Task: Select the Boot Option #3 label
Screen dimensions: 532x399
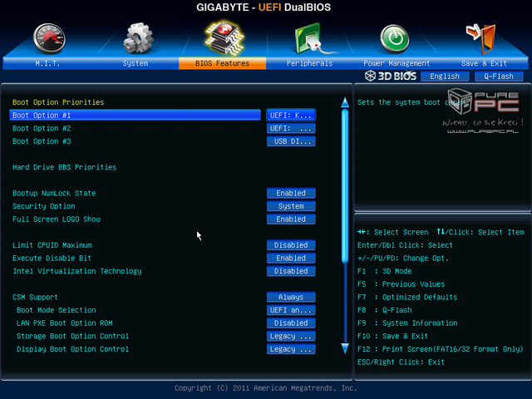Action: click(x=42, y=141)
